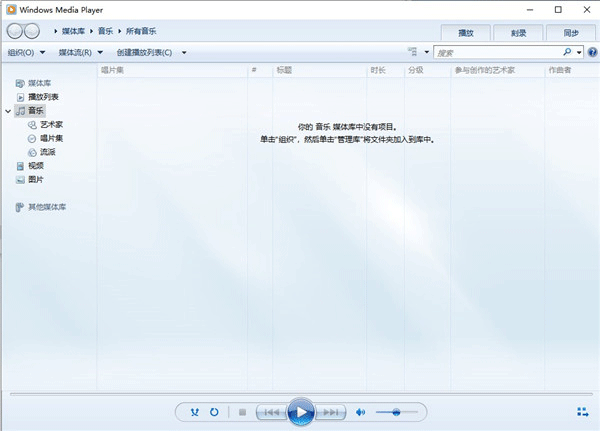Screen dimensions: 600x431
Task: Click the forward navigation arrow button
Action: [32, 31]
